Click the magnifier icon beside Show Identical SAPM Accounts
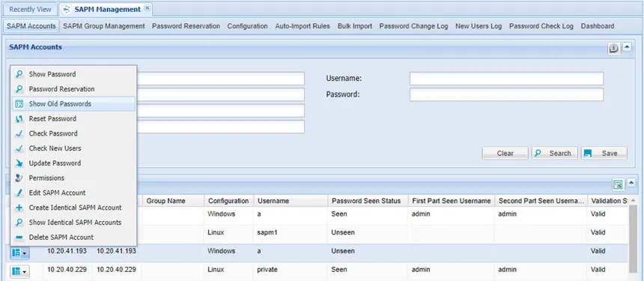This screenshot has height=281, width=644. coord(19,223)
